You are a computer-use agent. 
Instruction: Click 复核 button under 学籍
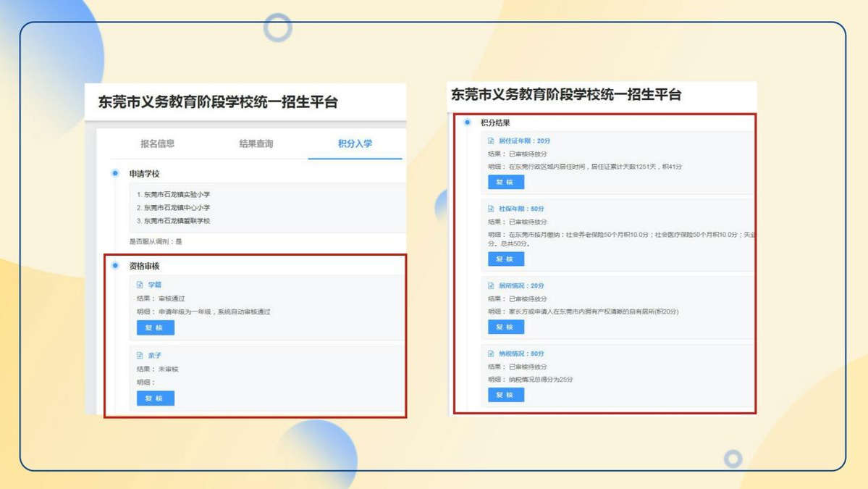pos(156,328)
